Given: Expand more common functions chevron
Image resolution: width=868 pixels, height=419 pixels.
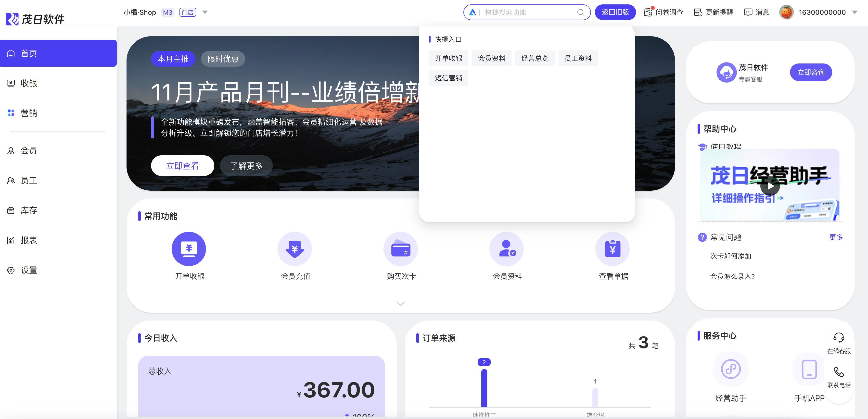Looking at the screenshot, I should point(400,304).
